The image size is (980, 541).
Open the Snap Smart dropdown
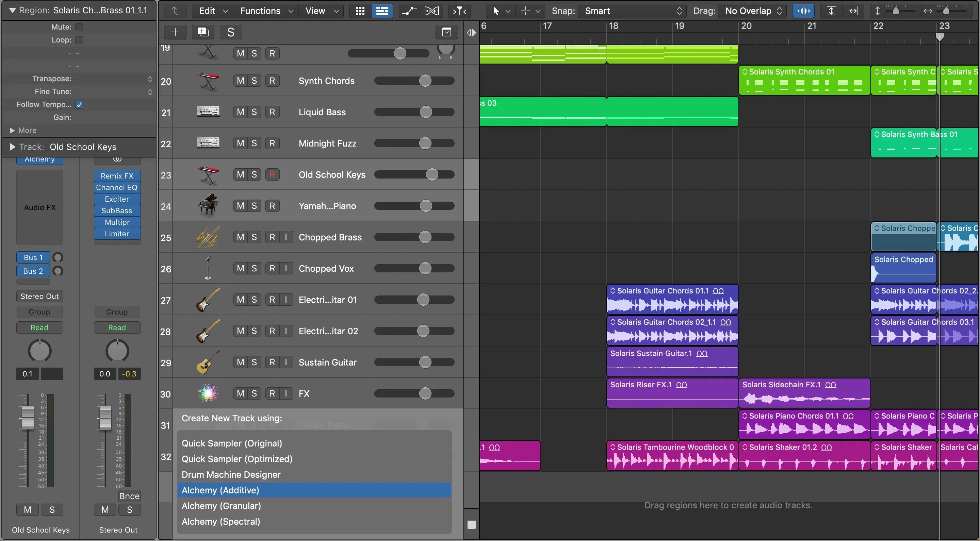click(x=632, y=11)
